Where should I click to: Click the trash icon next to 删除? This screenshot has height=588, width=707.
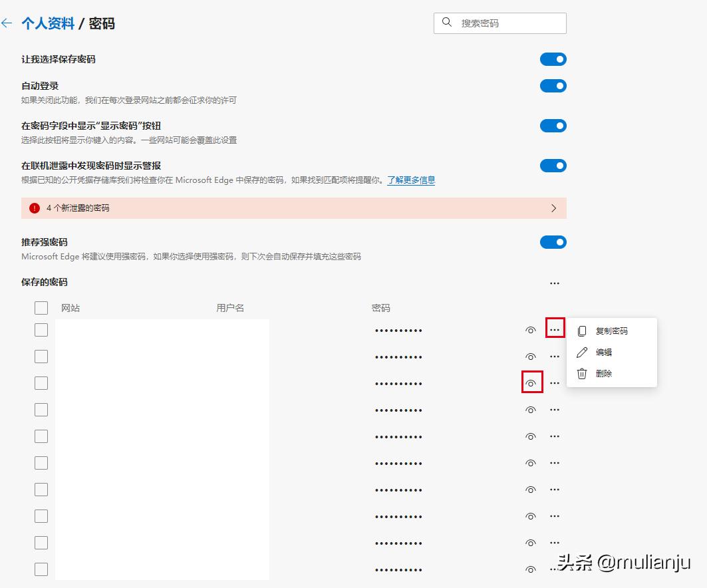tap(581, 373)
